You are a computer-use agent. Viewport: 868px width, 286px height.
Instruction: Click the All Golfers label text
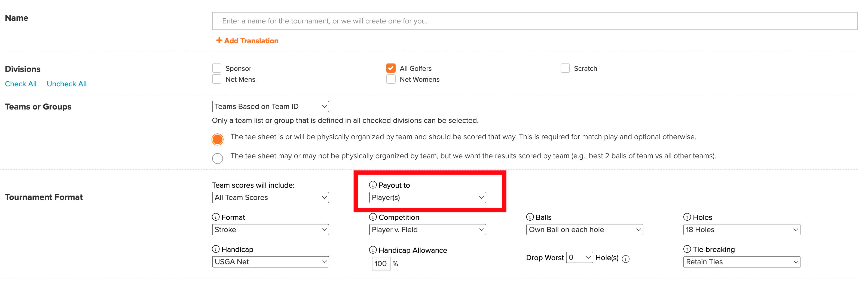[415, 68]
